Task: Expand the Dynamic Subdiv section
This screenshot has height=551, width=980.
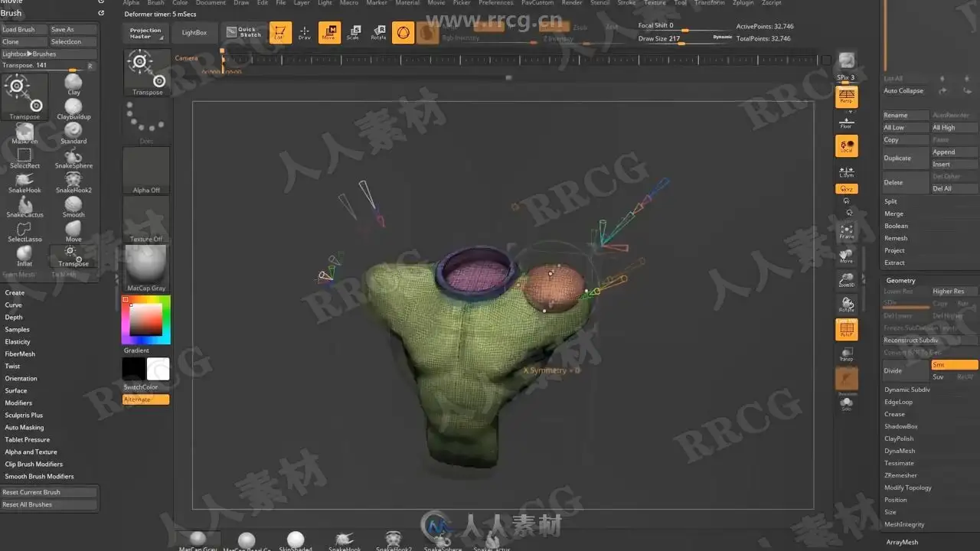Action: pyautogui.click(x=907, y=390)
